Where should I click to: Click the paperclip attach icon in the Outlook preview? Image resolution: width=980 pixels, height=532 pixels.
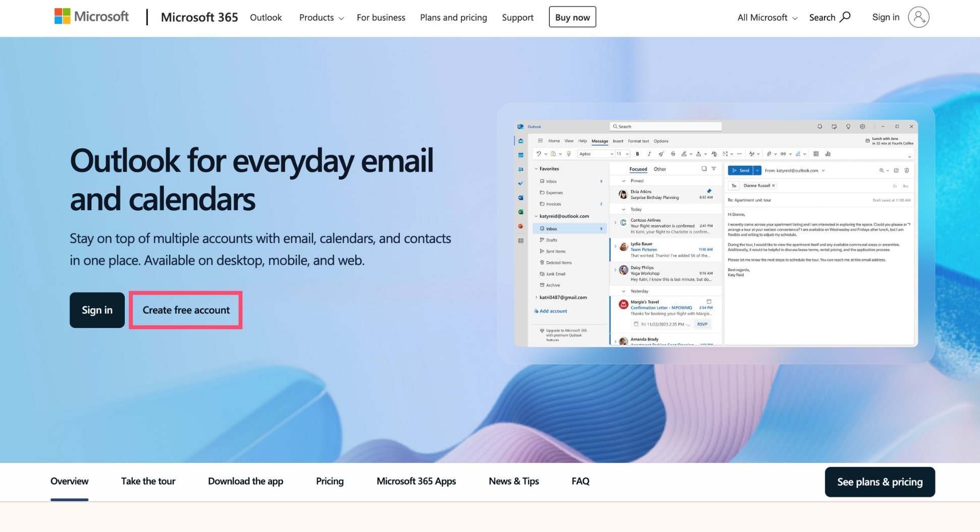(x=769, y=154)
